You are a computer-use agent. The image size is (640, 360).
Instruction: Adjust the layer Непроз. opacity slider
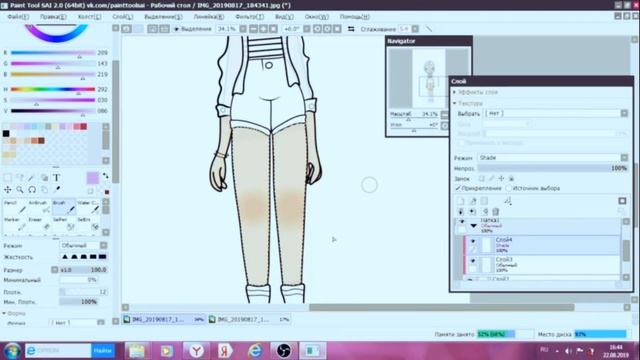[553, 168]
